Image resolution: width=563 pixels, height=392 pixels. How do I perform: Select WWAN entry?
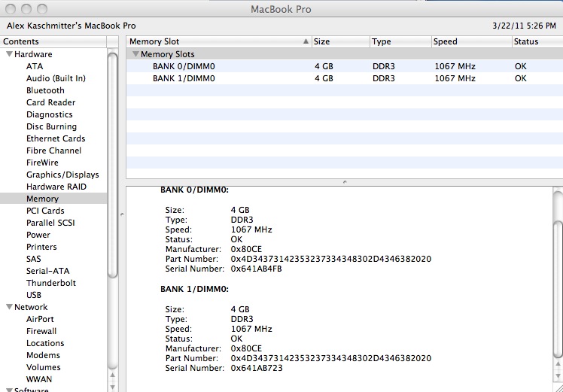tap(39, 379)
